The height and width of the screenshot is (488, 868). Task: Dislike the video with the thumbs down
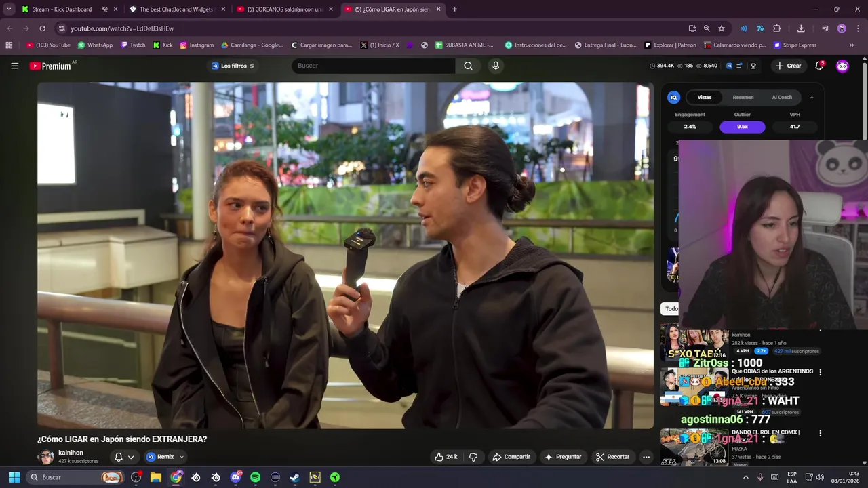pos(473,457)
